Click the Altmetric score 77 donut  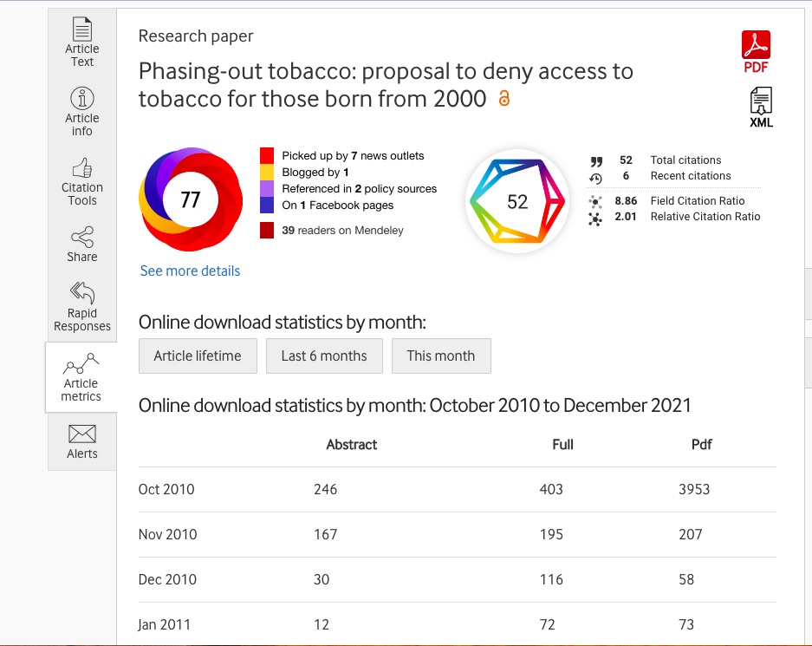[x=190, y=200]
